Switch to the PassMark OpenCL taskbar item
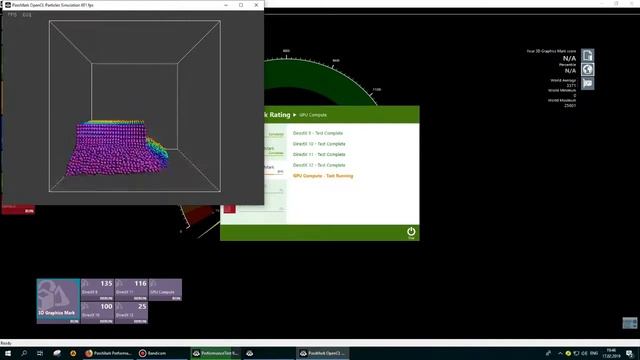Screen dimensions: 640x360 coord(322,353)
